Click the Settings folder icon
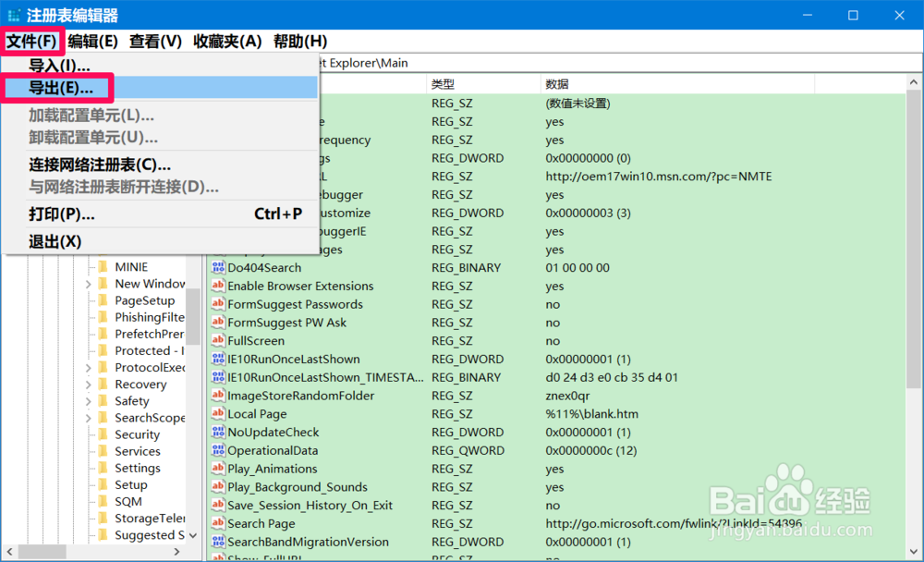924x562 pixels. 103,468
